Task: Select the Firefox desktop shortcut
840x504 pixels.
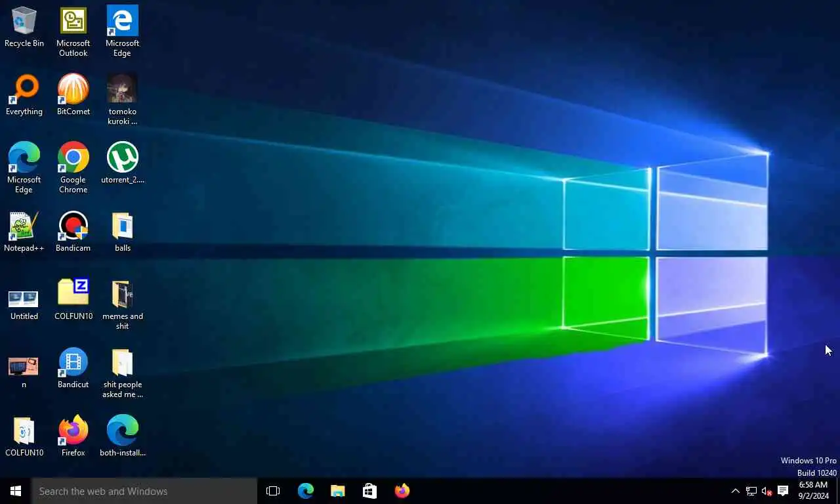Action: [73, 436]
